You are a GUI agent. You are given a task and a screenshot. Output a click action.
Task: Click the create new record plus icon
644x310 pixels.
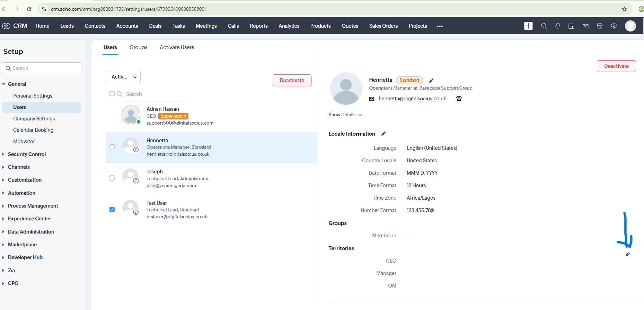pyautogui.click(x=528, y=26)
